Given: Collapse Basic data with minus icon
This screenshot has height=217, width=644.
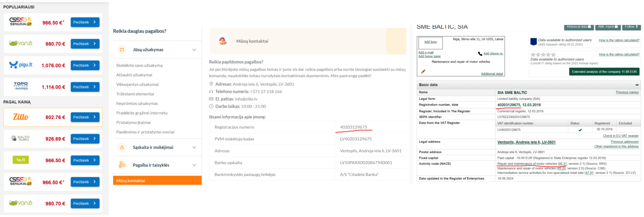Looking at the screenshot, I should pos(637,85).
